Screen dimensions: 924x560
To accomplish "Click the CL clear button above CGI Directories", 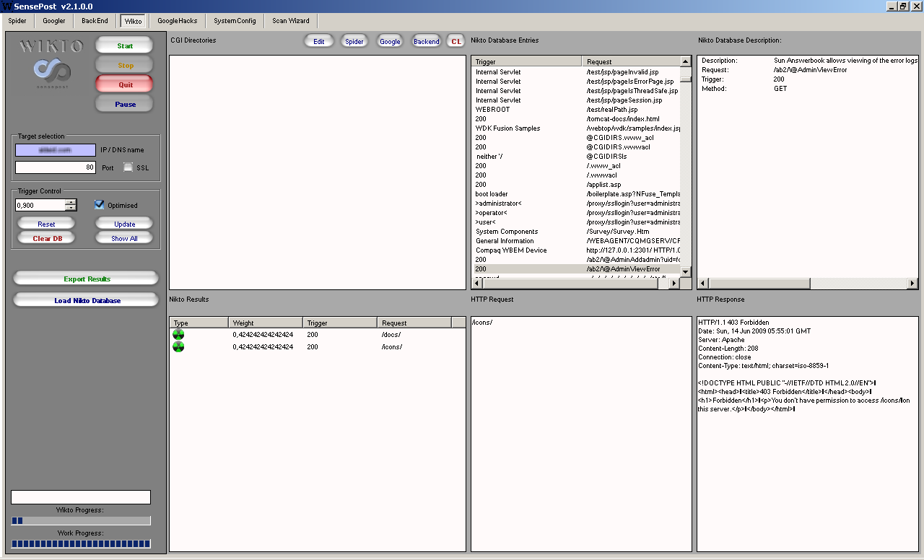I will point(456,41).
